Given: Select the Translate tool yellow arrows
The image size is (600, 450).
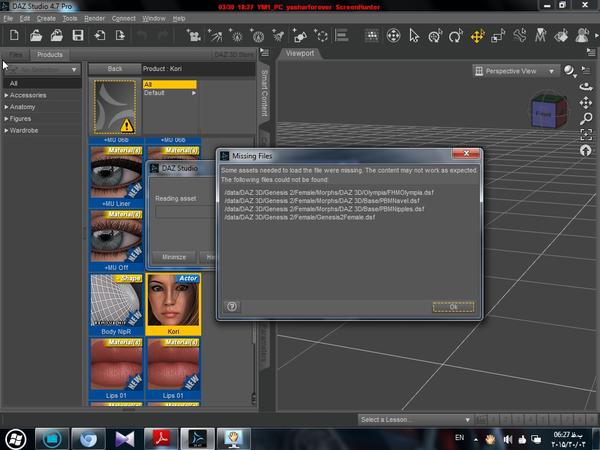Looking at the screenshot, I should [477, 36].
